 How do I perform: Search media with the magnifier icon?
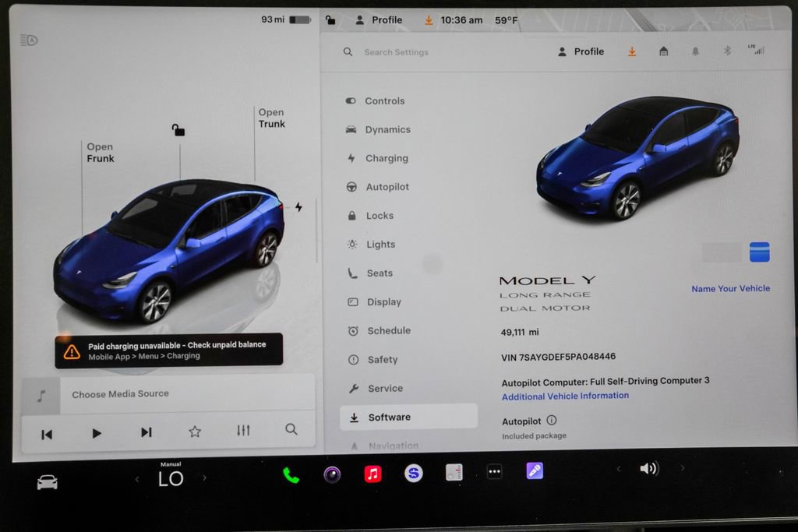[291, 429]
